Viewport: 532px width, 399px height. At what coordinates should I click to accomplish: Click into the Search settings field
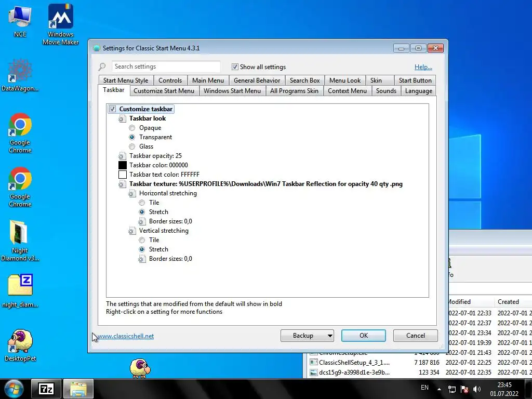[166, 66]
